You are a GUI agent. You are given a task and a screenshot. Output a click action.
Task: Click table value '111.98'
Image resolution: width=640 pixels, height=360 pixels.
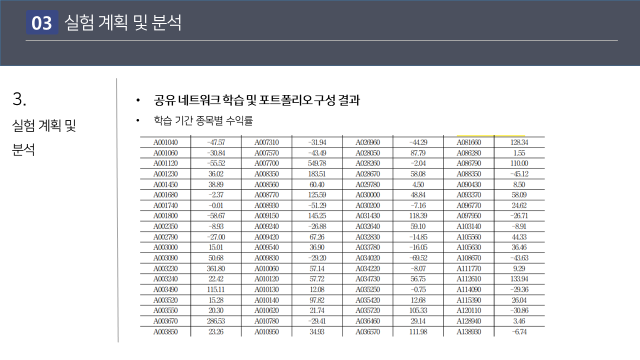418,332
